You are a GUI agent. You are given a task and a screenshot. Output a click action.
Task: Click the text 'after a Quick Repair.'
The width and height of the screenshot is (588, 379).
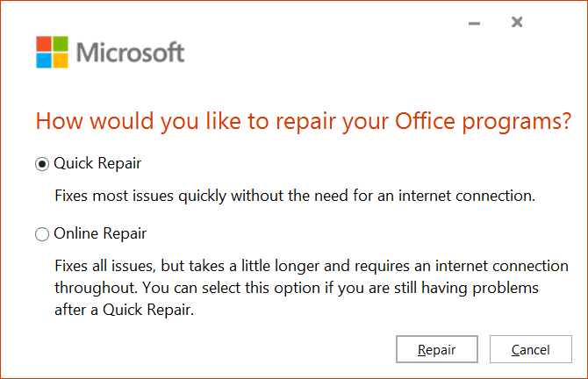(124, 310)
